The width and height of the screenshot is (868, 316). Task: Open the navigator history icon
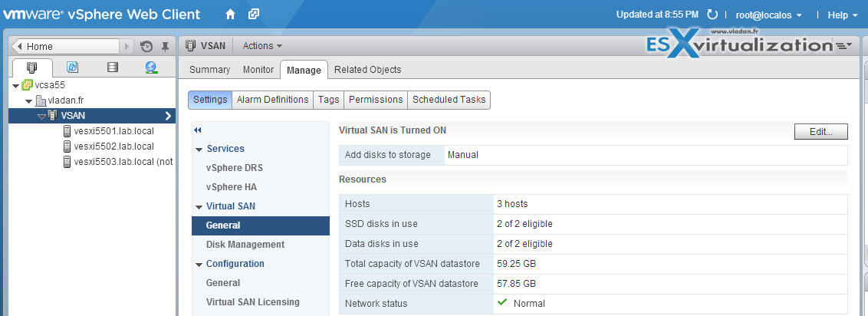click(x=146, y=47)
